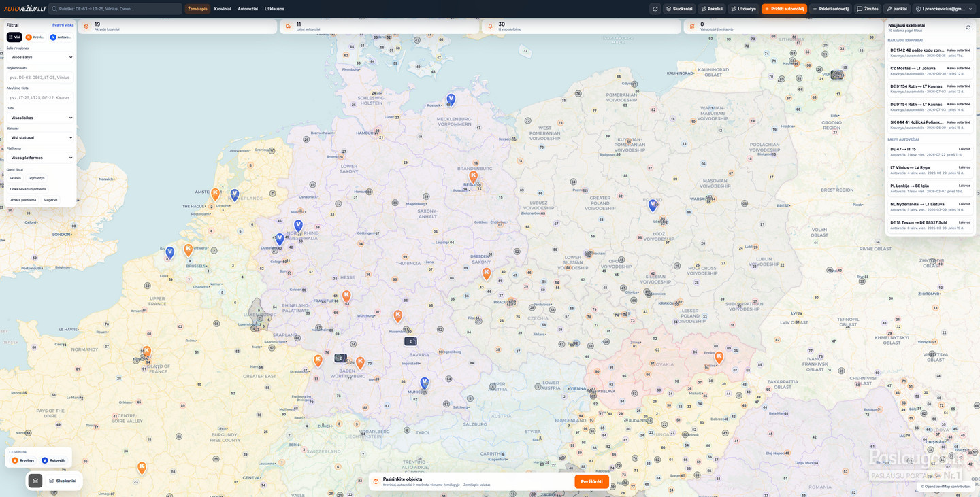This screenshot has width=980, height=497.
Task: Toggle the Su gerve quick filter
Action: (x=50, y=200)
